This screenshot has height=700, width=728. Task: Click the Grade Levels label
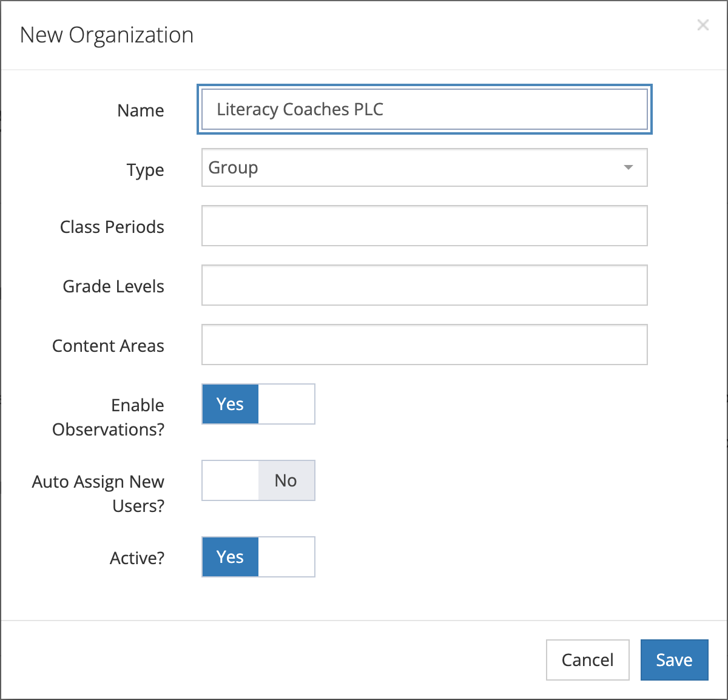tap(113, 286)
